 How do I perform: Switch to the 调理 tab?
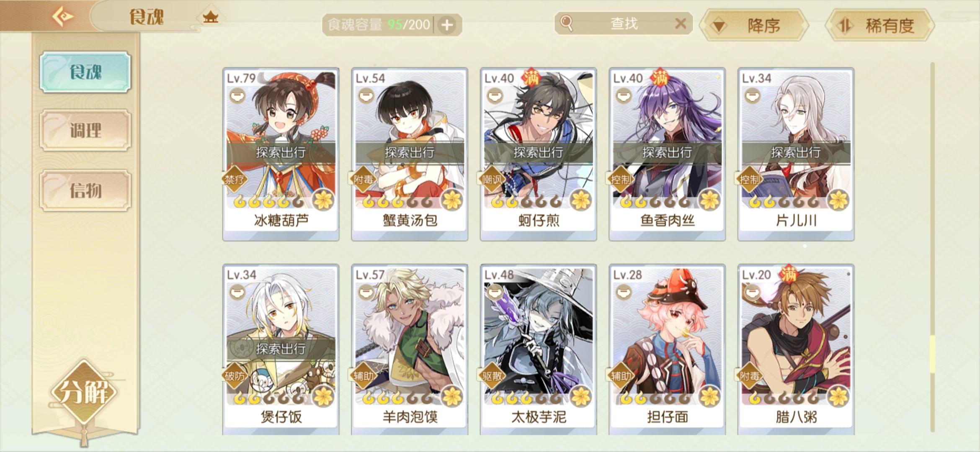(x=85, y=131)
